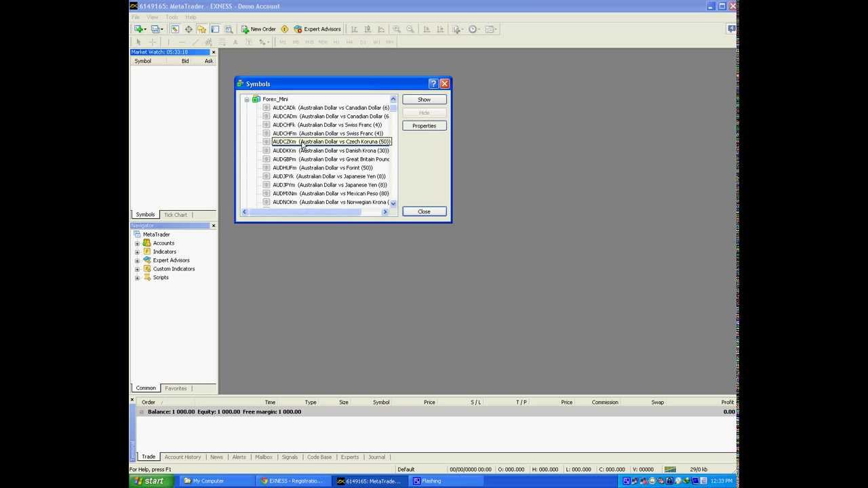Screen dimensions: 868x488
Task: Open the New Chart toolbar icon
Action: 139,29
